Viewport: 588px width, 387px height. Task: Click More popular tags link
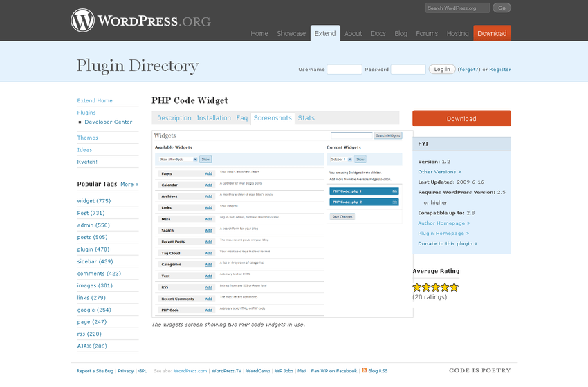coord(129,185)
